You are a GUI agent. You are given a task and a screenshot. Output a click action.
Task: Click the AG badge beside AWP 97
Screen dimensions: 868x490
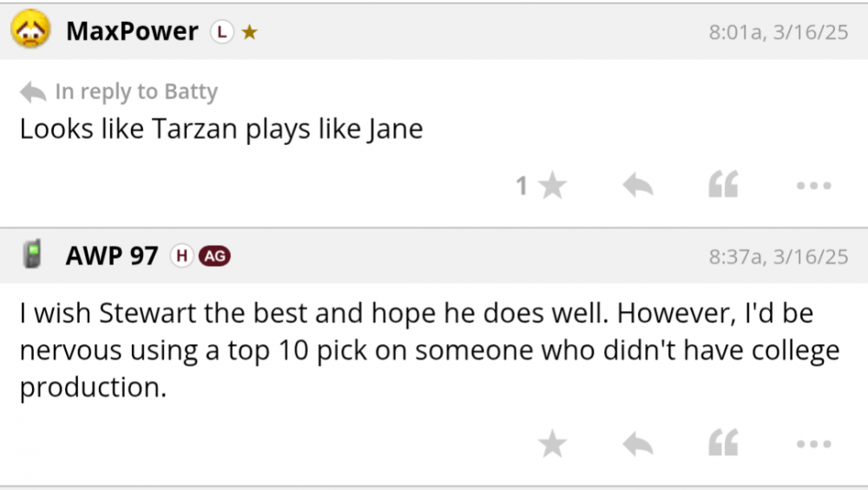(x=214, y=255)
